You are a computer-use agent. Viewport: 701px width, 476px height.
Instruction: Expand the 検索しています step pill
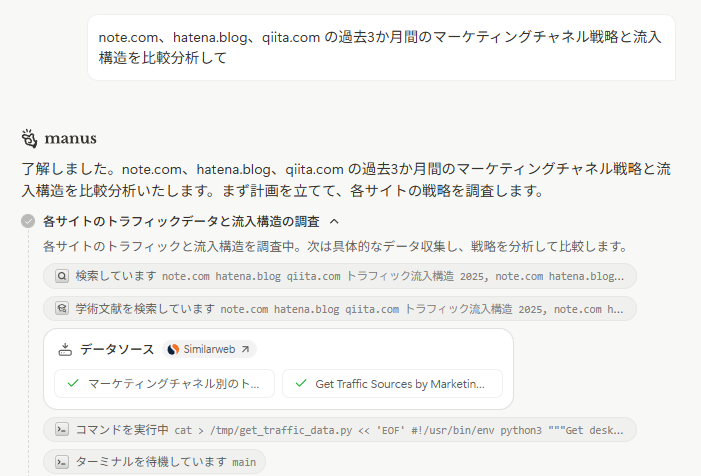(x=340, y=276)
